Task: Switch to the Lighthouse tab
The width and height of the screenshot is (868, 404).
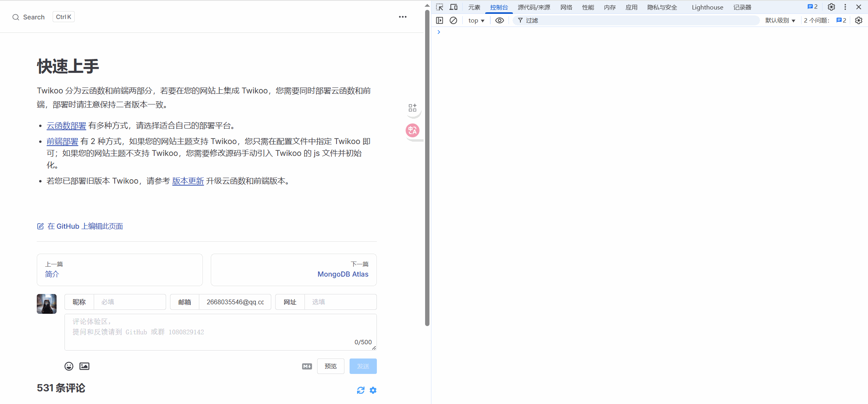Action: point(707,7)
